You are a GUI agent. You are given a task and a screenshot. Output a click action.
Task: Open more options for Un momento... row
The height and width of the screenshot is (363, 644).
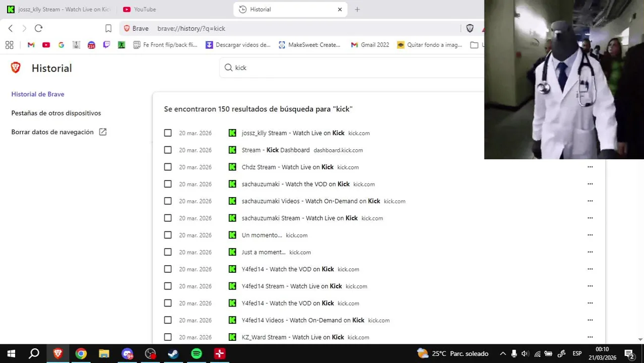pos(590,235)
